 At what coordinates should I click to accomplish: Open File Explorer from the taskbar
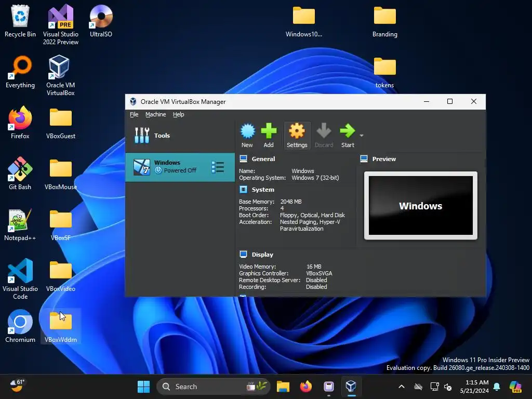coord(283,387)
